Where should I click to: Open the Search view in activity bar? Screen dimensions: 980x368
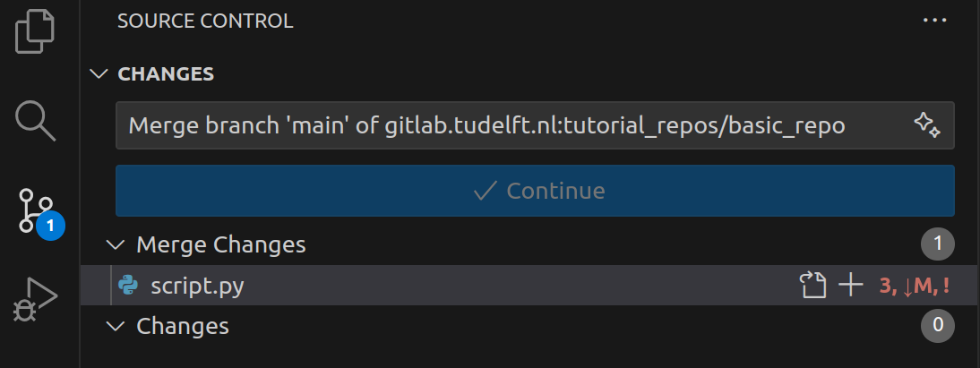[37, 119]
